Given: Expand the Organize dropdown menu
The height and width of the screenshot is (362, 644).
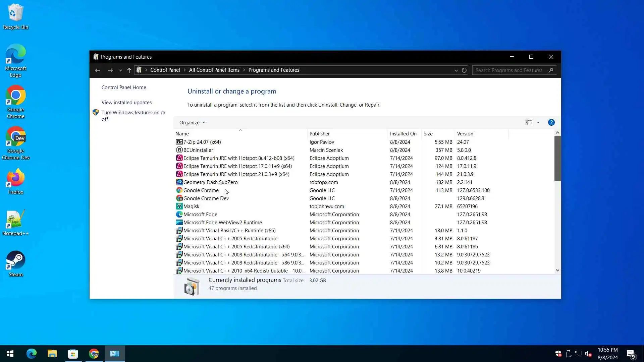Looking at the screenshot, I should click(x=192, y=123).
